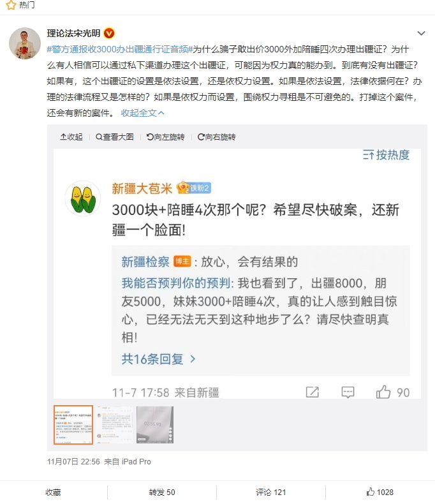
Task: Select the second image thumbnail
Action: click(114, 425)
